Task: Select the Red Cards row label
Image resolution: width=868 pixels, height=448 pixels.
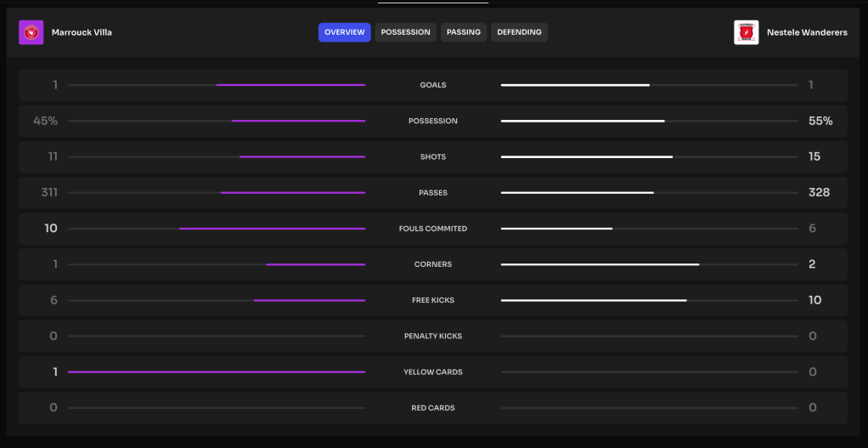Action: pos(433,408)
